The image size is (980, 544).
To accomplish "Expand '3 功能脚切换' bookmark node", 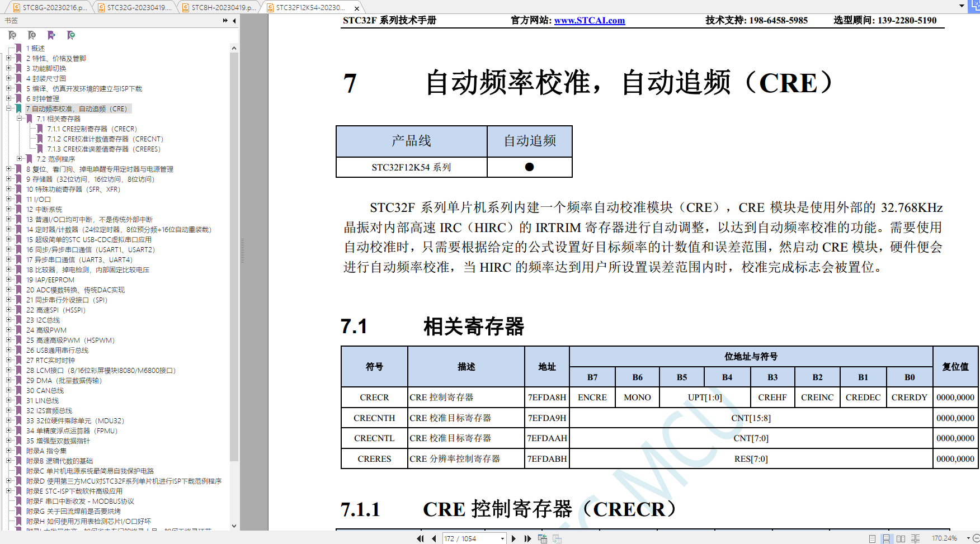I will [8, 68].
